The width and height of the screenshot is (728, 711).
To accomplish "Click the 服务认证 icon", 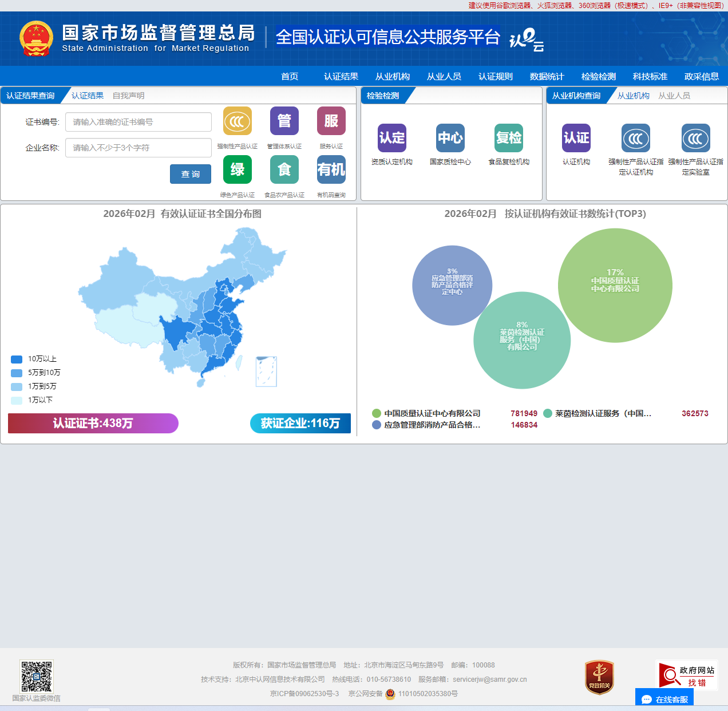I will tap(331, 121).
